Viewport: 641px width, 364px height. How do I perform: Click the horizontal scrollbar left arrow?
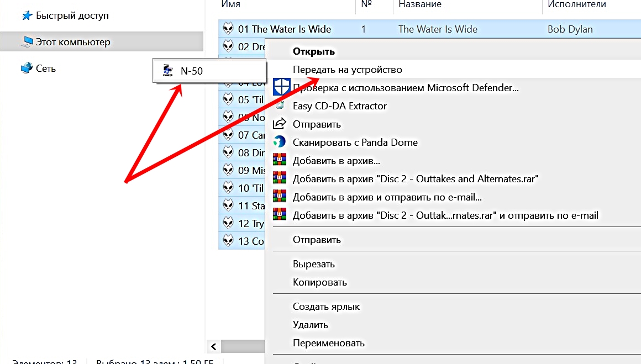pyautogui.click(x=213, y=346)
